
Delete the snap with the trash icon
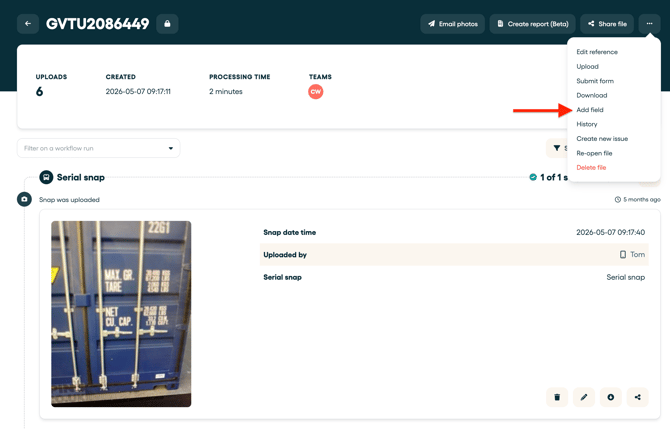click(x=557, y=397)
